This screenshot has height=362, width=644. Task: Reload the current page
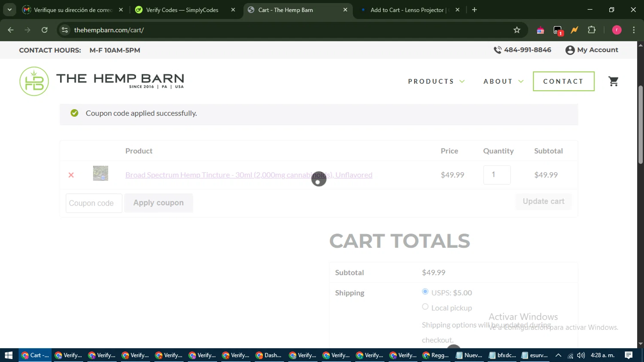pos(45,30)
